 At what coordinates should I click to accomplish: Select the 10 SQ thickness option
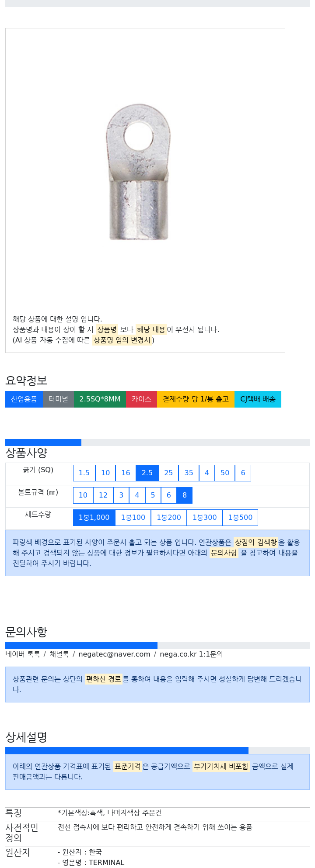[105, 473]
